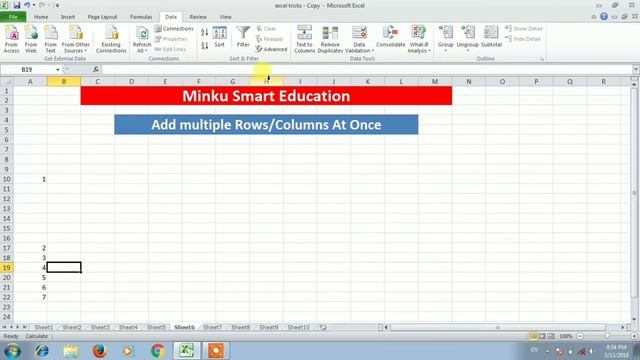
Task: Switch to Normal view
Action: point(533,336)
